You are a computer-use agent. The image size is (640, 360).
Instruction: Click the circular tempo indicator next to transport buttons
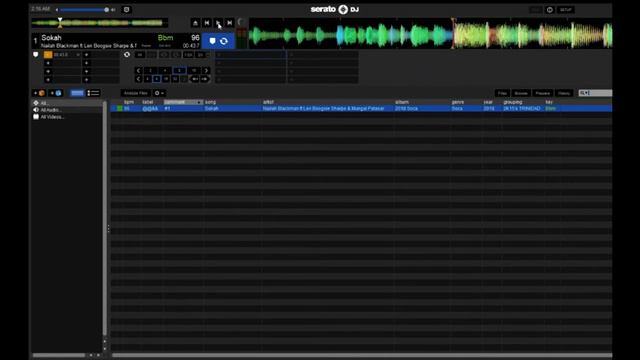(240, 22)
